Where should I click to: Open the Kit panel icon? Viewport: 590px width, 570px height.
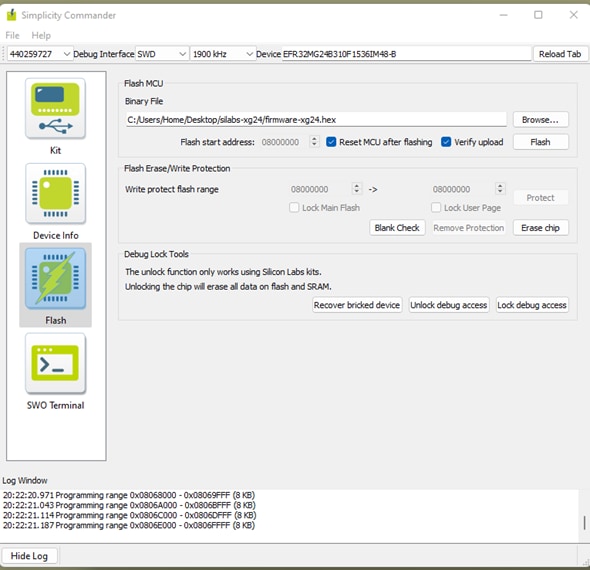click(55, 108)
